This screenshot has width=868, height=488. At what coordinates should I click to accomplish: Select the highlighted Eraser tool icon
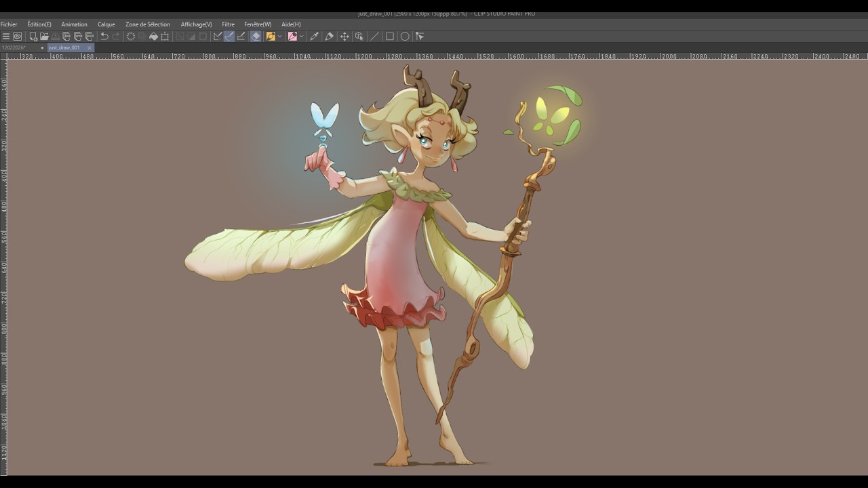coord(256,37)
